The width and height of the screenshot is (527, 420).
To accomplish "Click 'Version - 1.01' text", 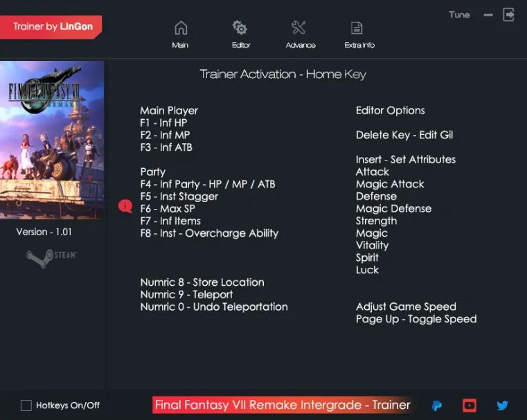I will click(x=44, y=232).
